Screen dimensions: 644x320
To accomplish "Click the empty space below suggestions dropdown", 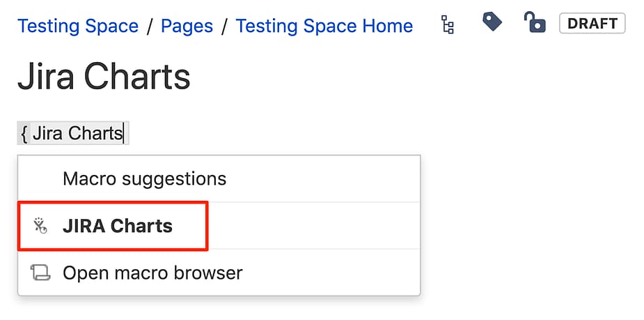I will click(x=219, y=308).
